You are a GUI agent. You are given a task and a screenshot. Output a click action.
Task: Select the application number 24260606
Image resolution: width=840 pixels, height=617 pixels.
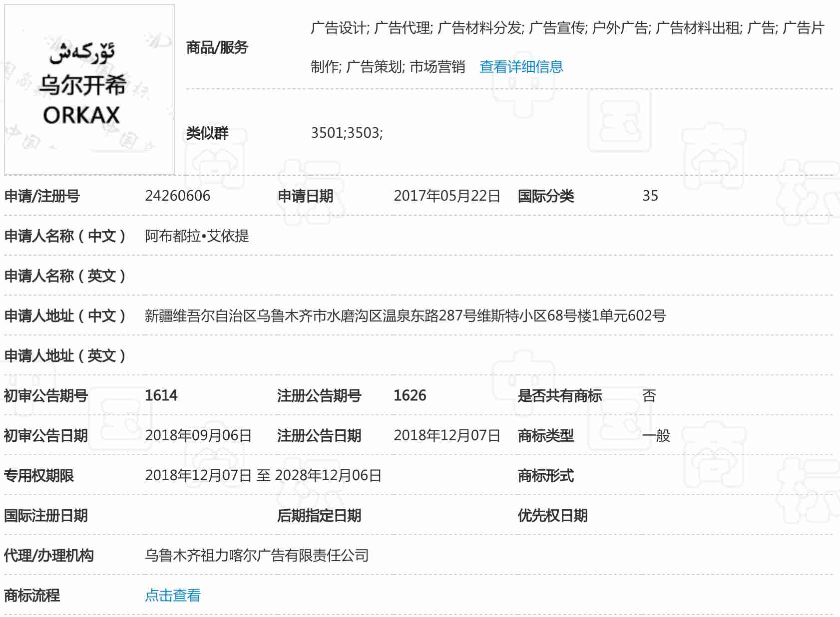pos(177,196)
